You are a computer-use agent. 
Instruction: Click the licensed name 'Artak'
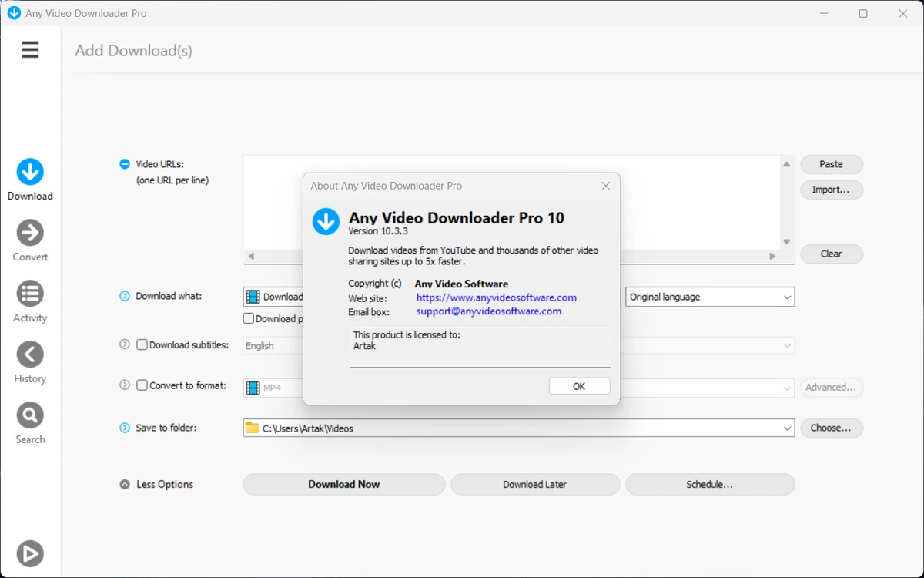364,346
